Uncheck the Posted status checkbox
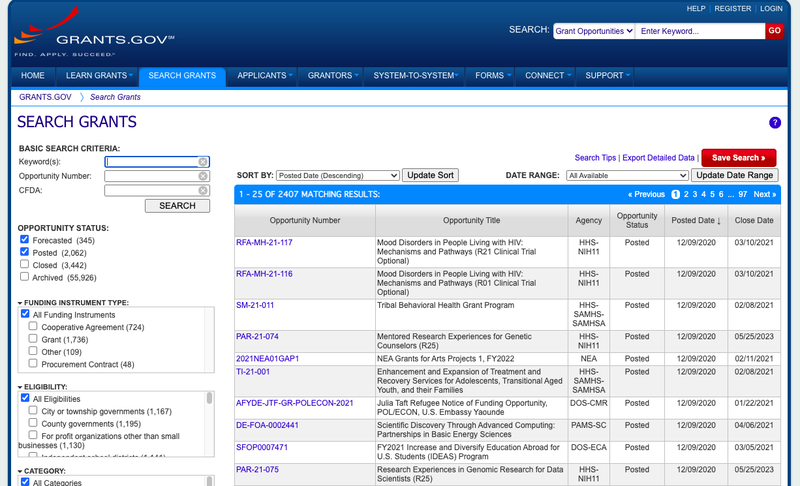The image size is (800, 486). click(x=24, y=251)
